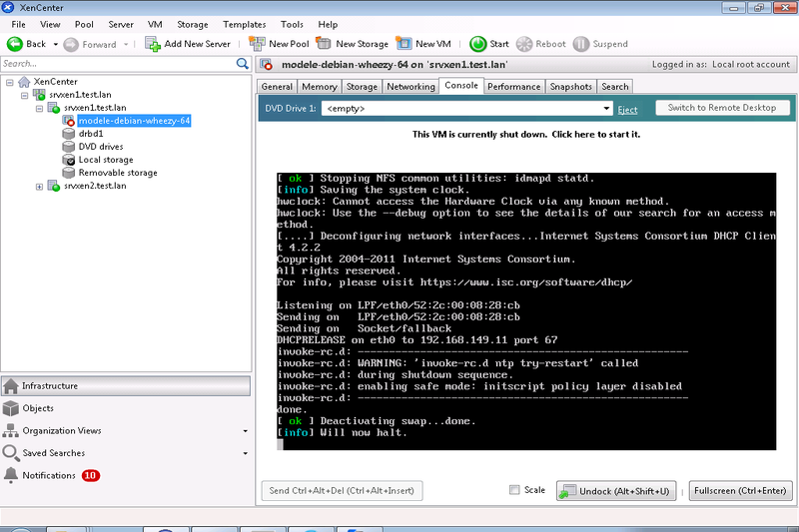Select drbd1 in the tree

pyautogui.click(x=91, y=134)
